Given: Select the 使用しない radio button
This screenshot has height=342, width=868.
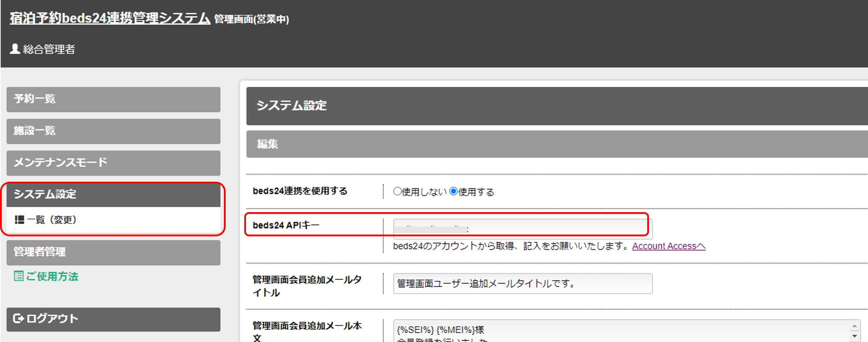Looking at the screenshot, I should coord(397,191).
